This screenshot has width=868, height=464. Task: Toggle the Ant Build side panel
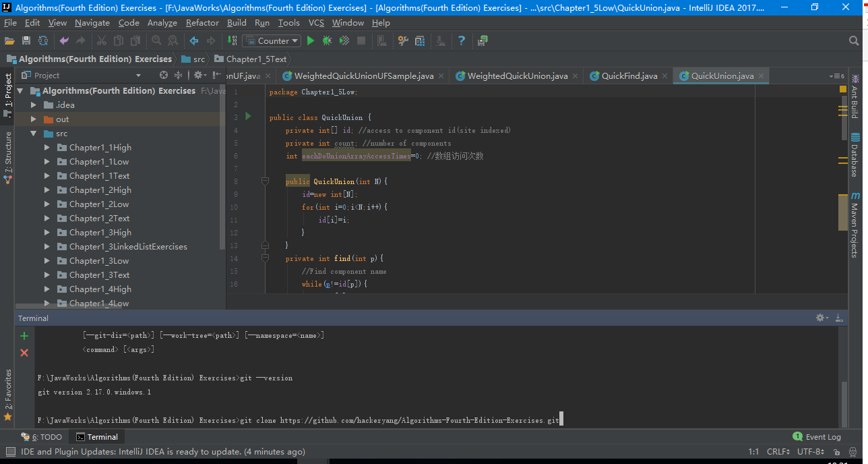[855, 96]
